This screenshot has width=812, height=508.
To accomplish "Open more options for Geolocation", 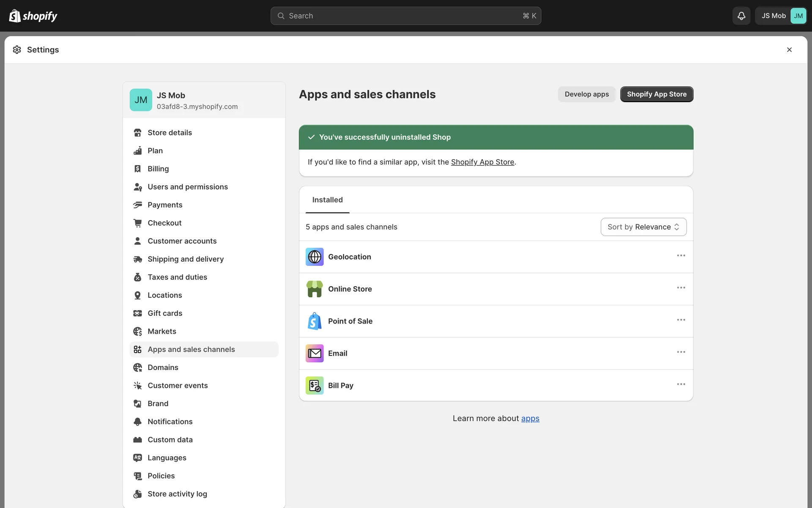I will coord(681,256).
